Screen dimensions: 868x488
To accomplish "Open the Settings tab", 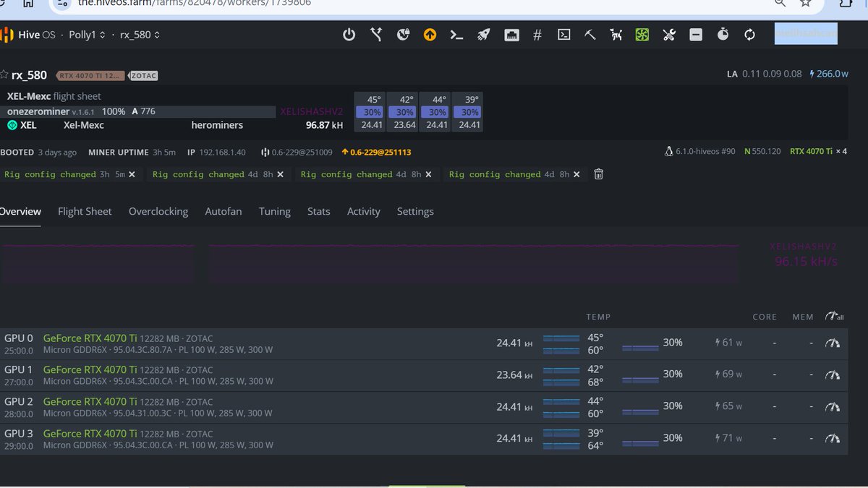I will coord(415,211).
